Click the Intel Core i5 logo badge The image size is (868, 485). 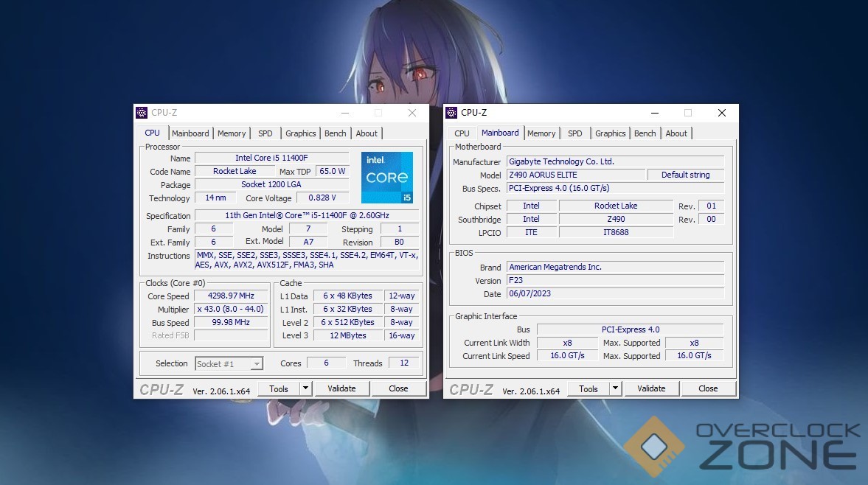point(386,178)
